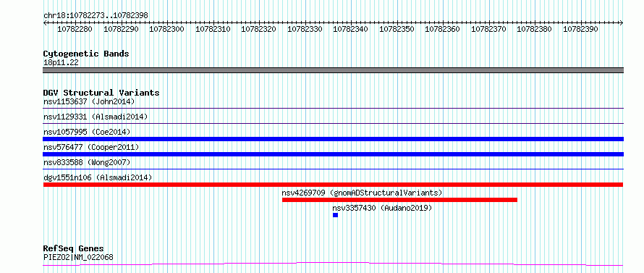The height and width of the screenshot is (273, 644).
Task: Click the small blue nsv3357430 marker
Action: pos(336,215)
